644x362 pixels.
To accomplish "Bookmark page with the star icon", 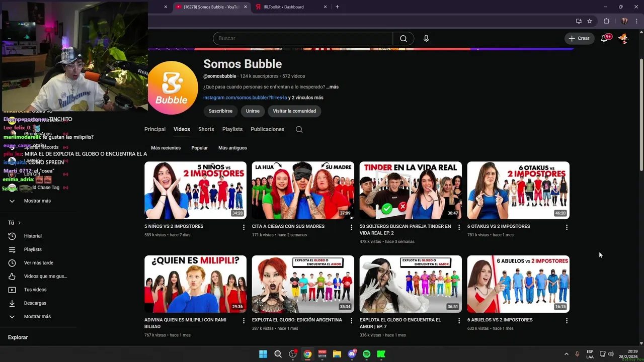I will (x=590, y=21).
